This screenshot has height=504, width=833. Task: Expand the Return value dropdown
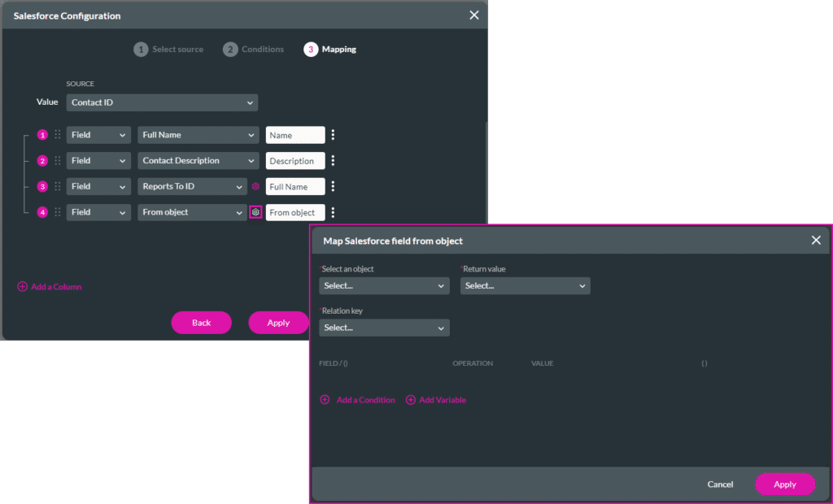point(525,286)
